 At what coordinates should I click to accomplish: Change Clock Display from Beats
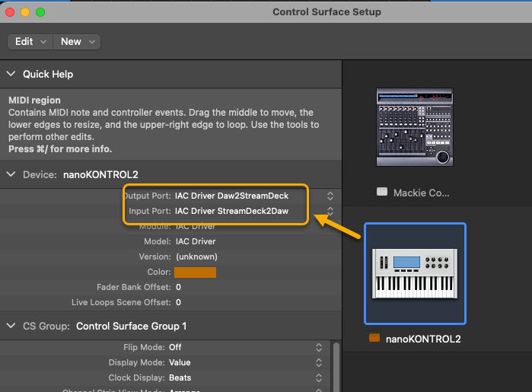coord(319,378)
